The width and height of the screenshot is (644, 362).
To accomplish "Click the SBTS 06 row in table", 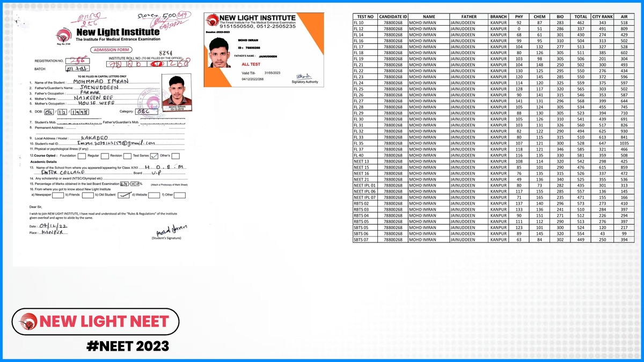I will coord(365,233).
